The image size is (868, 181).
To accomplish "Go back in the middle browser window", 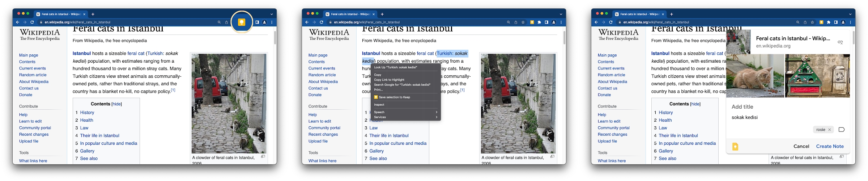I will pyautogui.click(x=307, y=22).
